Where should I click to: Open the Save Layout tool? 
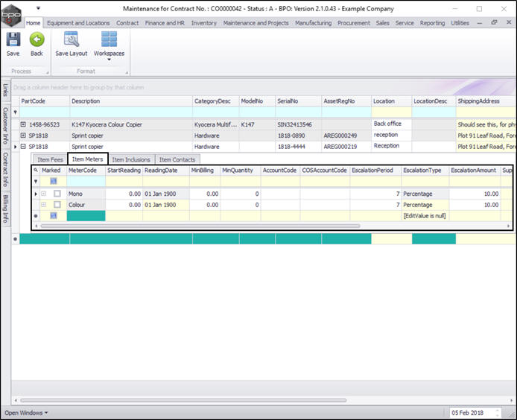click(x=72, y=40)
